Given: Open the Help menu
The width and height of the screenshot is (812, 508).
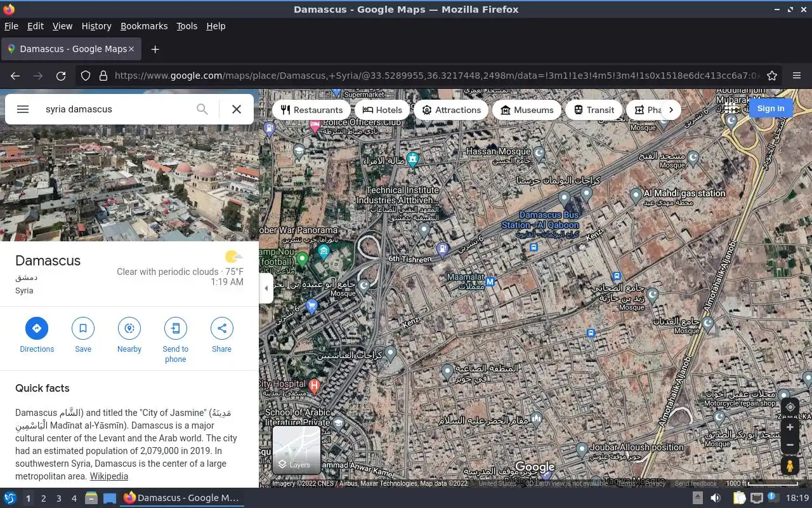Looking at the screenshot, I should click(216, 26).
